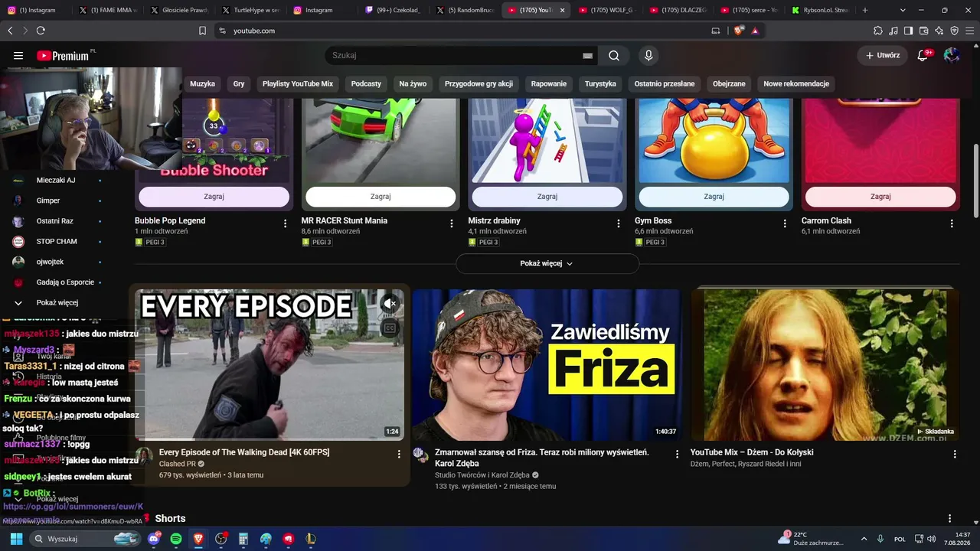
Task: Open the Brave Wallet icon
Action: [x=923, y=31]
